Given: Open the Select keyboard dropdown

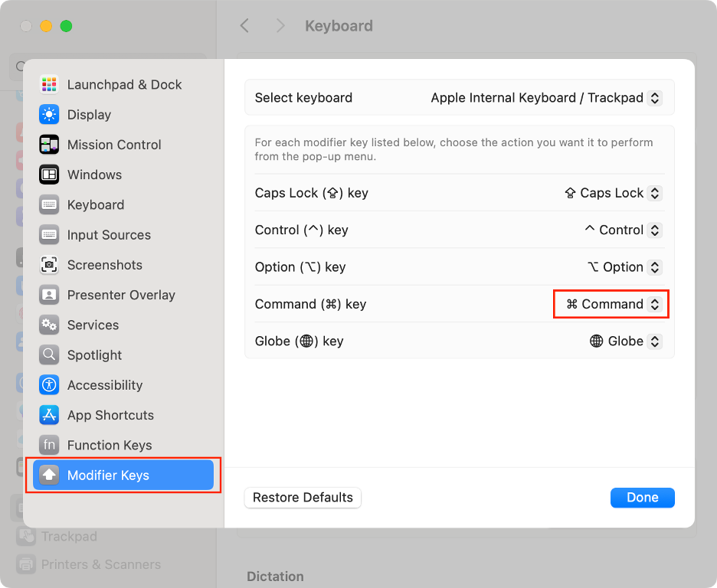Looking at the screenshot, I should 654,98.
